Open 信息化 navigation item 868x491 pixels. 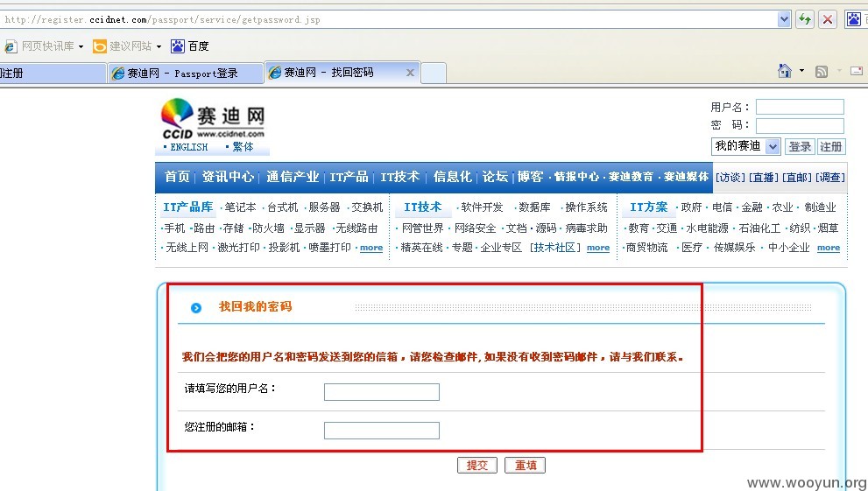click(452, 177)
